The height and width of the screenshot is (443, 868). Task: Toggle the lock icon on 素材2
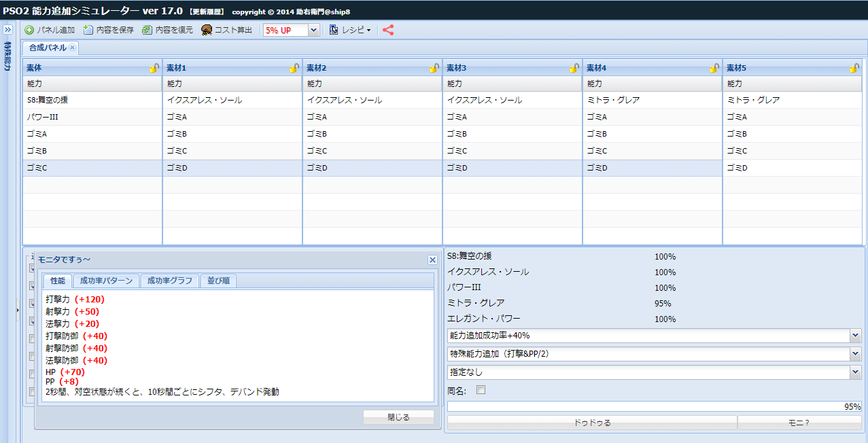point(434,68)
